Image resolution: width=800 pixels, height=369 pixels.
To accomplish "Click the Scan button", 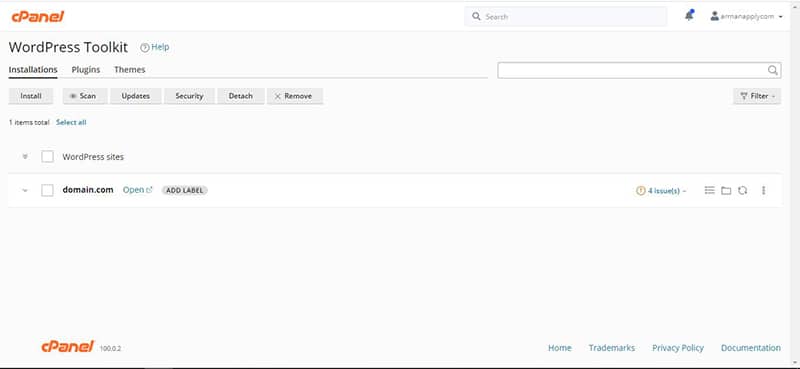I will tap(85, 96).
